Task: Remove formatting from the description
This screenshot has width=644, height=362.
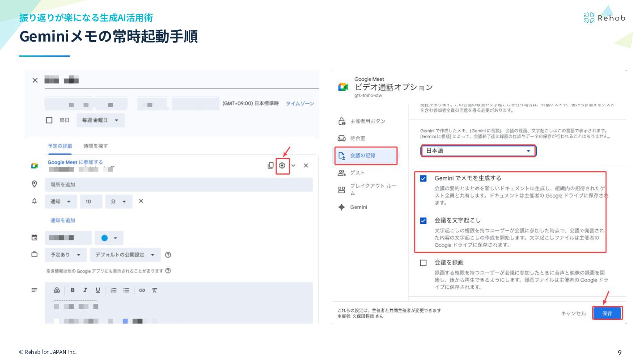Action: tap(154, 290)
